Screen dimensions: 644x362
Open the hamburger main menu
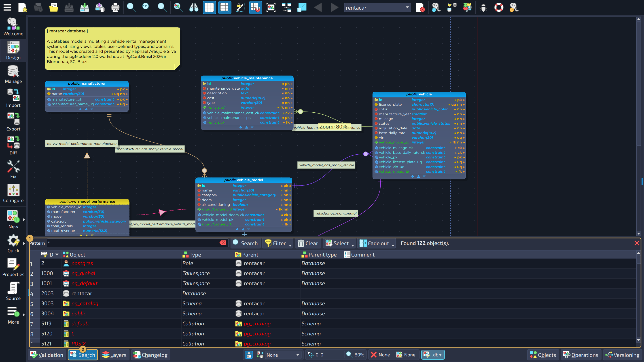click(x=8, y=8)
